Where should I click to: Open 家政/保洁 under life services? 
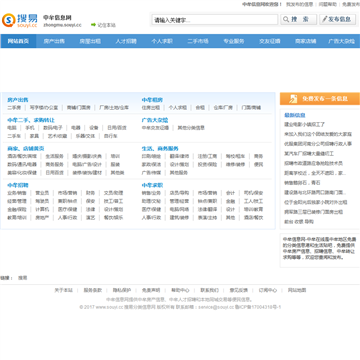tap(151, 164)
